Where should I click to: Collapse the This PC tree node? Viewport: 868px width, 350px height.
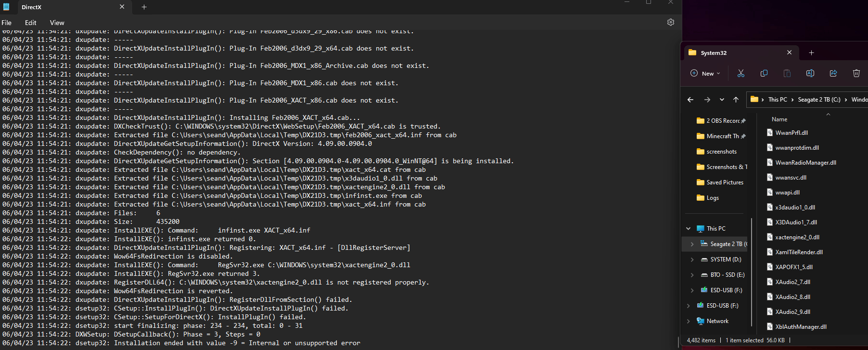688,229
